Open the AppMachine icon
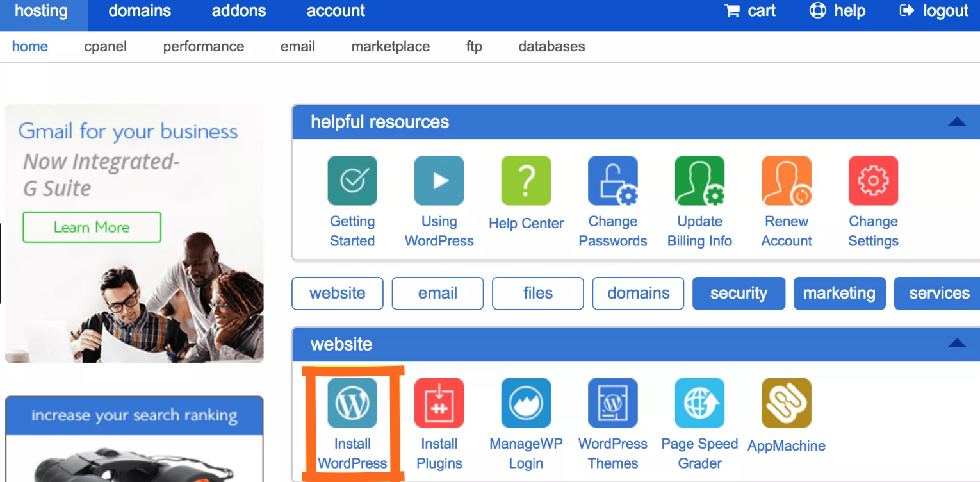 point(786,403)
